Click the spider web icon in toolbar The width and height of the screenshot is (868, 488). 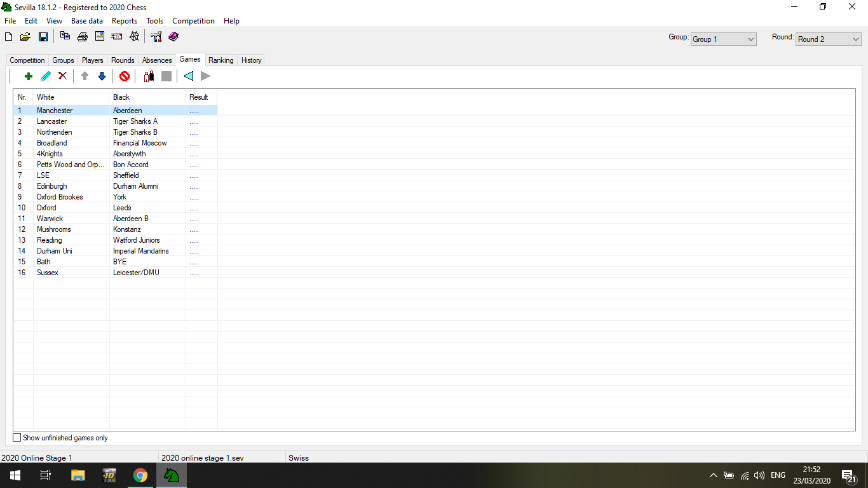coord(134,36)
